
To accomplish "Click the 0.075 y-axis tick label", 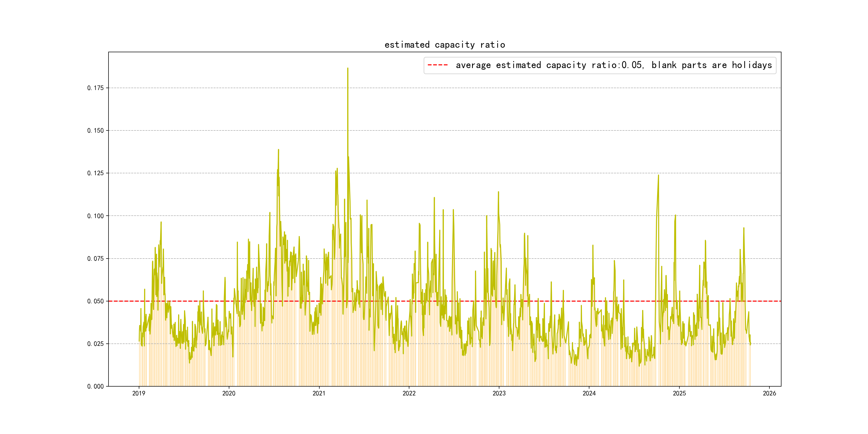I will [95, 259].
